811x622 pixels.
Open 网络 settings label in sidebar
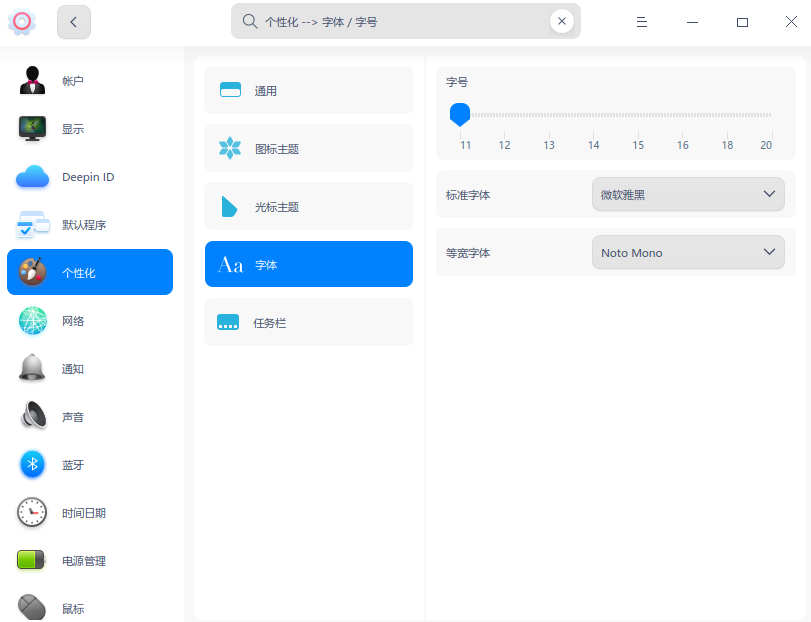point(73,321)
